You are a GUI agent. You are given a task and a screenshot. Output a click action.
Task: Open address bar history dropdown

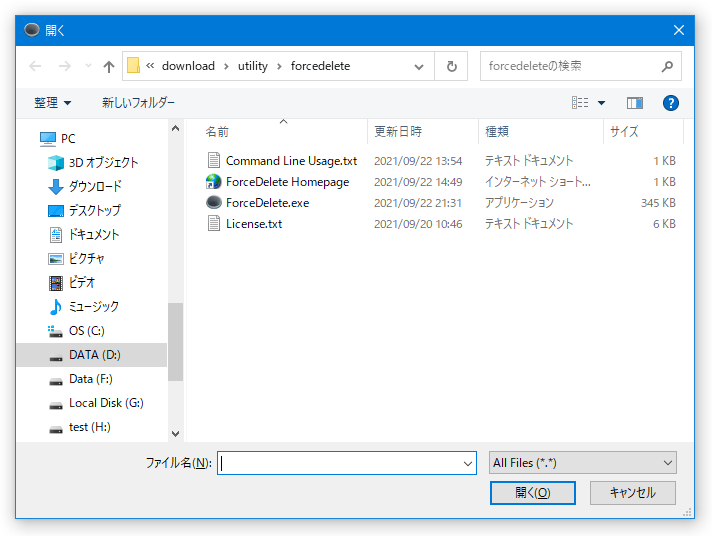tap(419, 67)
